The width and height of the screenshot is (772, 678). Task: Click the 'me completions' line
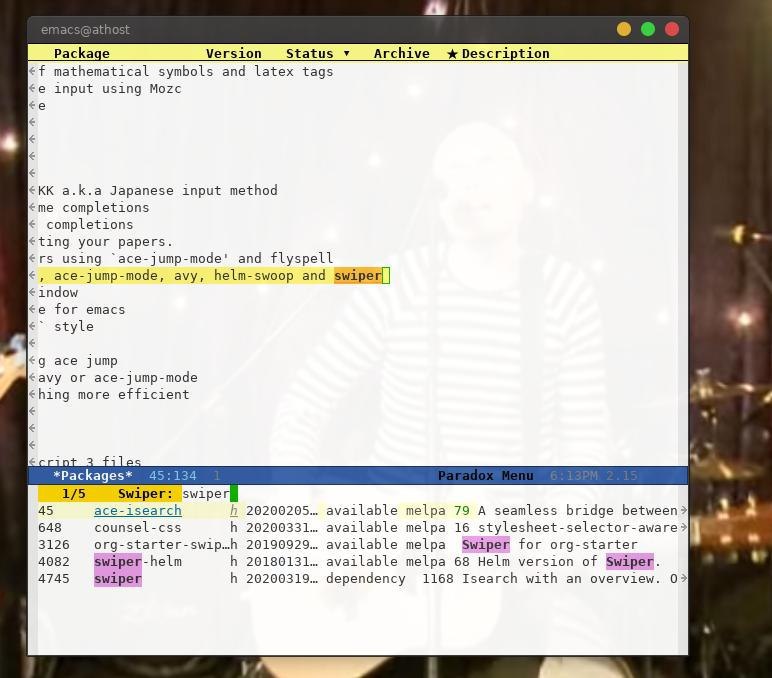tap(94, 208)
